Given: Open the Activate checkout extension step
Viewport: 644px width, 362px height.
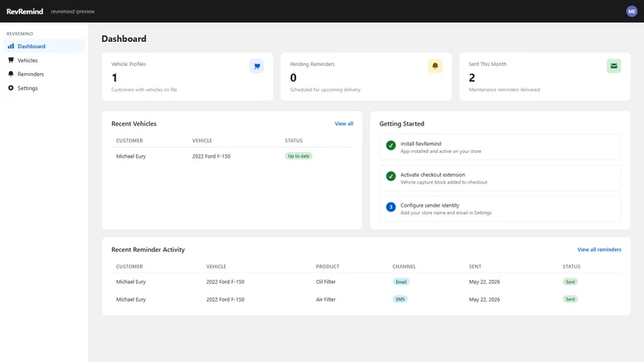Looking at the screenshot, I should (500, 178).
